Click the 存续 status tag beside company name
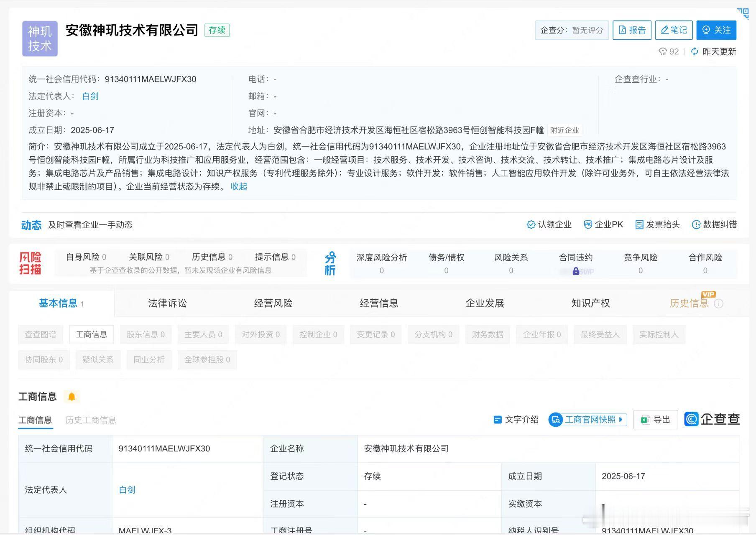 tap(217, 30)
